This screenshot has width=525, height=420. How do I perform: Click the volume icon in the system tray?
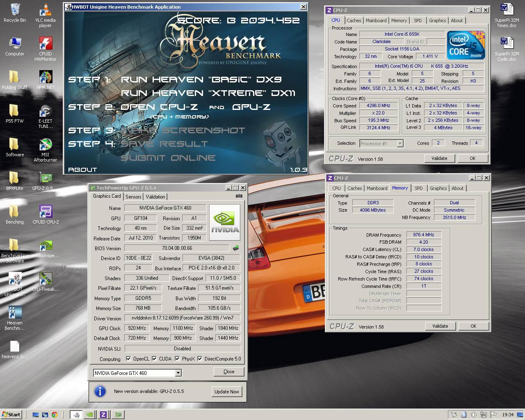(x=474, y=415)
